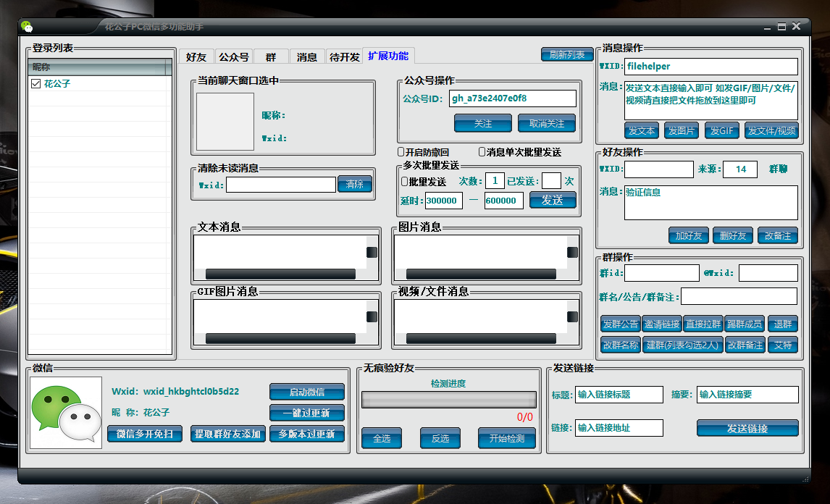Viewport: 830px width, 504px height.
Task: Click the 直接拉群 button
Action: [703, 324]
